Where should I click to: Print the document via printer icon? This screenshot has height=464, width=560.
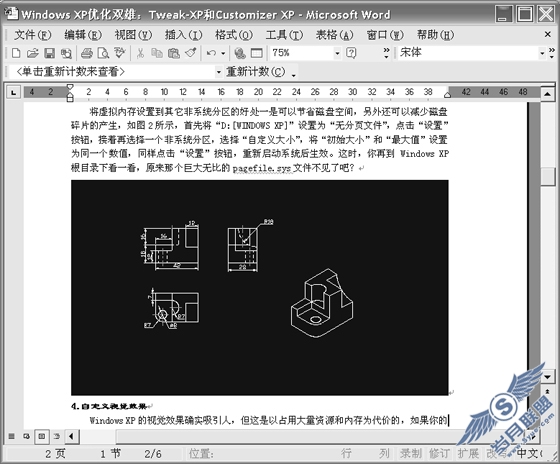click(x=87, y=53)
